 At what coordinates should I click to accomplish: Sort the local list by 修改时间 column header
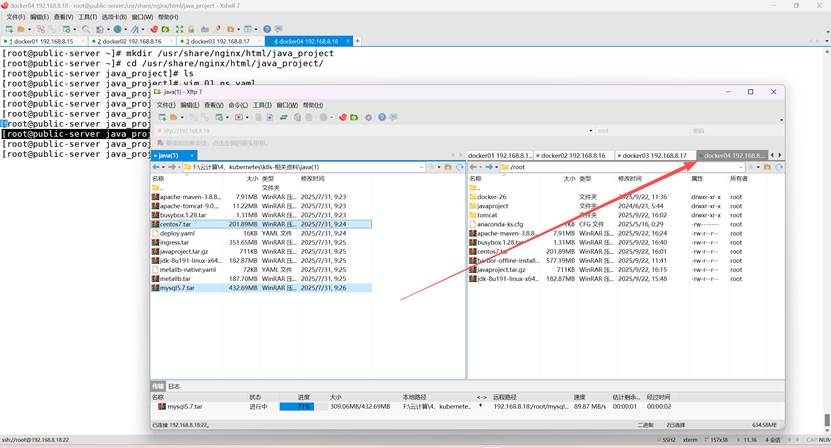pyautogui.click(x=313, y=179)
